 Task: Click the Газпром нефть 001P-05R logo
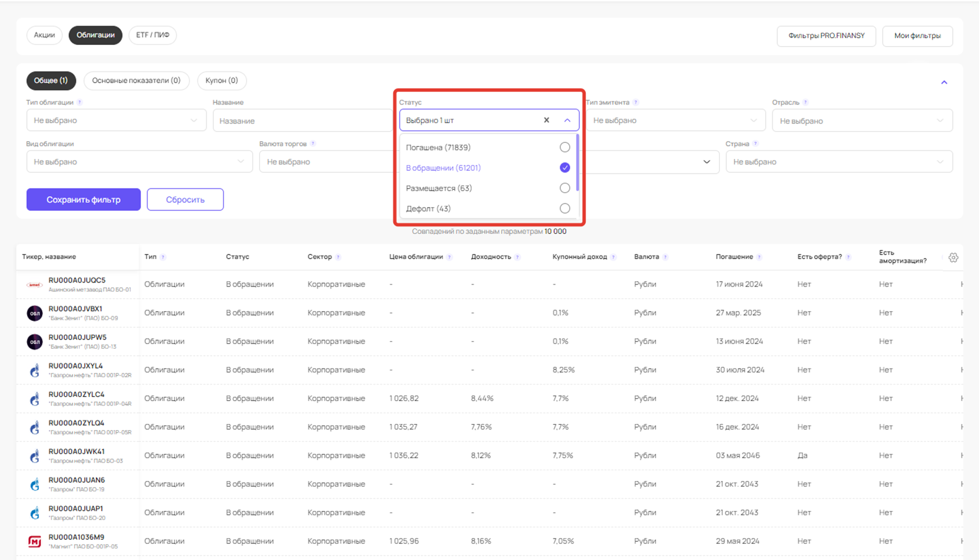tap(35, 428)
